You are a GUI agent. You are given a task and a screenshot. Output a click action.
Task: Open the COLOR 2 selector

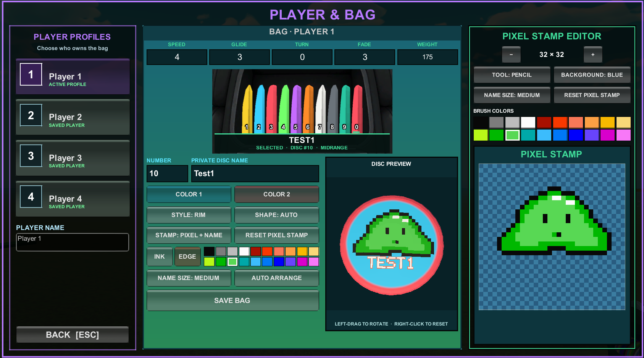click(x=276, y=194)
